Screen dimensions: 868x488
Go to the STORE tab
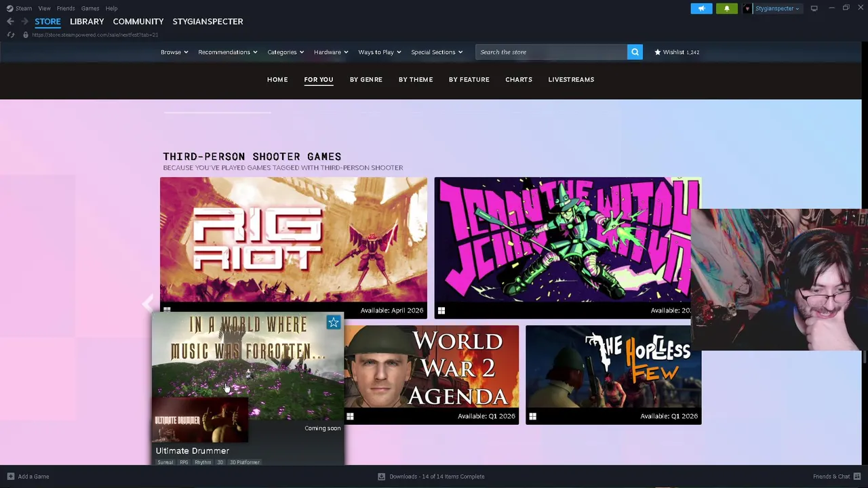47,22
